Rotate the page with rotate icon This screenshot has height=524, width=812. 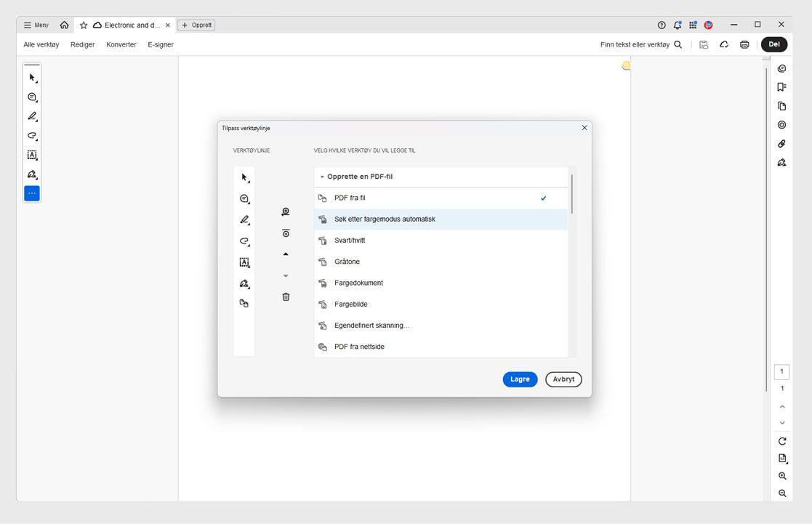pos(782,441)
